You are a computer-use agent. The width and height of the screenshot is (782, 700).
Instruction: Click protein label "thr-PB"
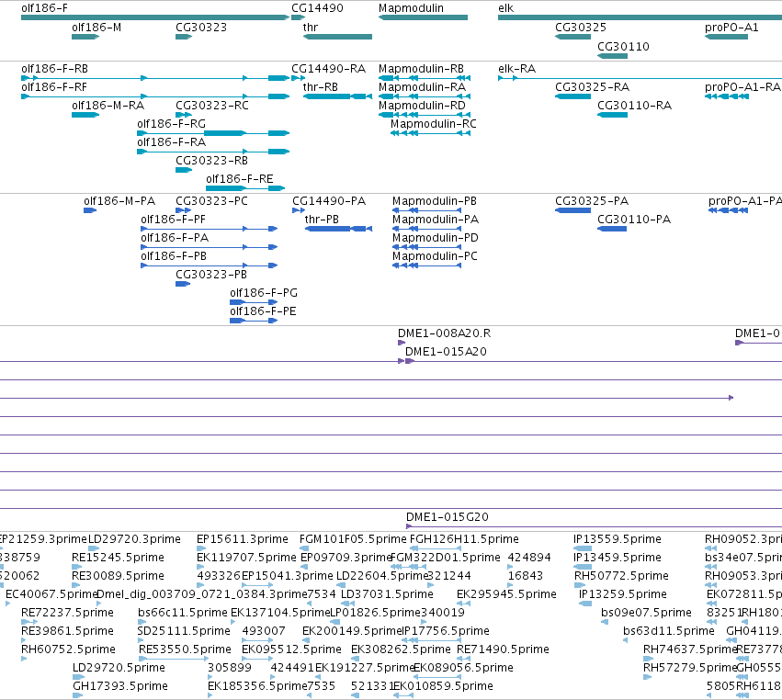click(322, 220)
